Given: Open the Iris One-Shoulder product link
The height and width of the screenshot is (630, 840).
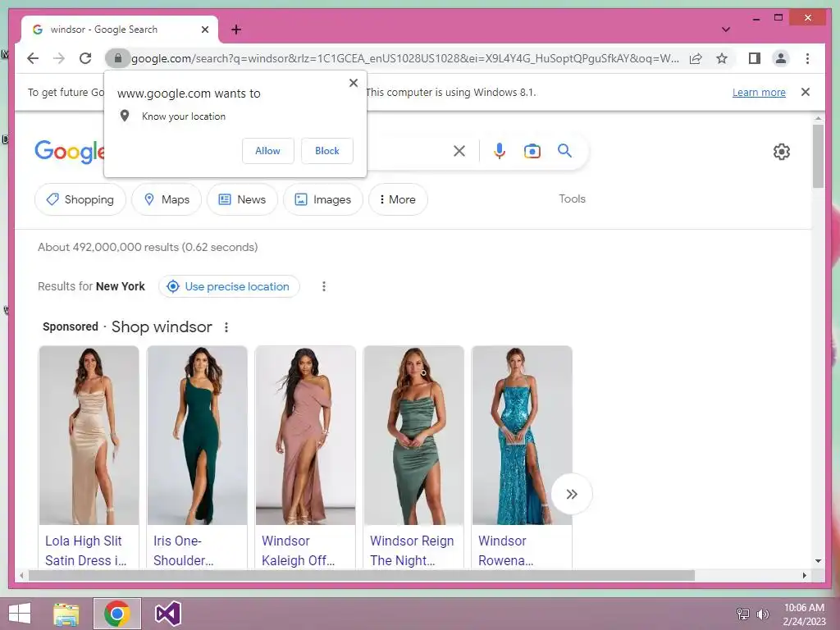Looking at the screenshot, I should pos(183,550).
